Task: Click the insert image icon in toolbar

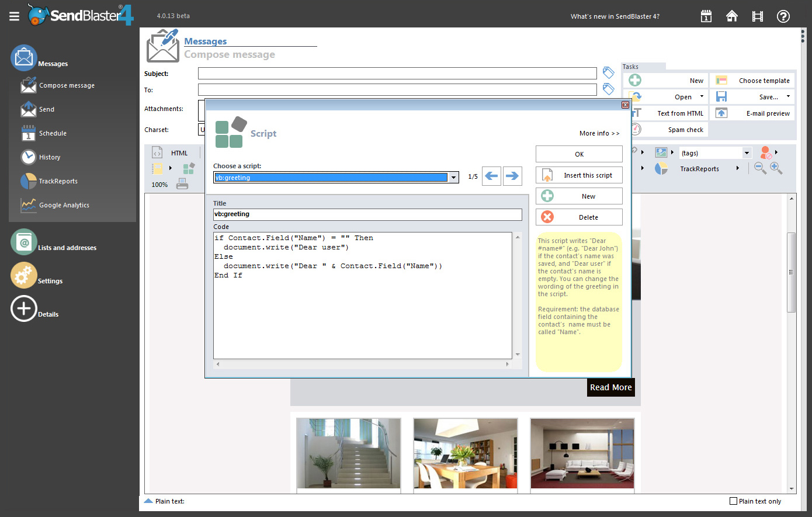Action: pos(661,152)
